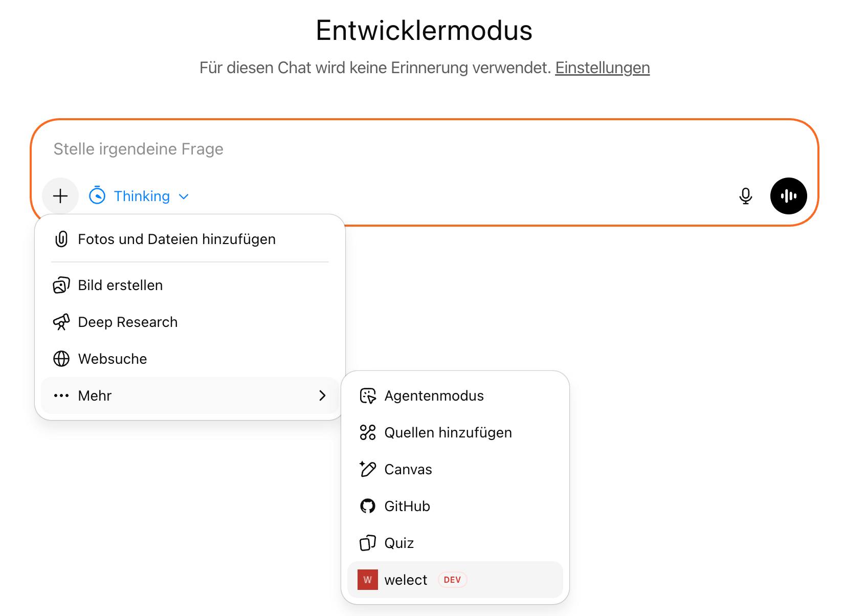
Task: Expand the Mehr submenu chevron
Action: pyautogui.click(x=322, y=395)
